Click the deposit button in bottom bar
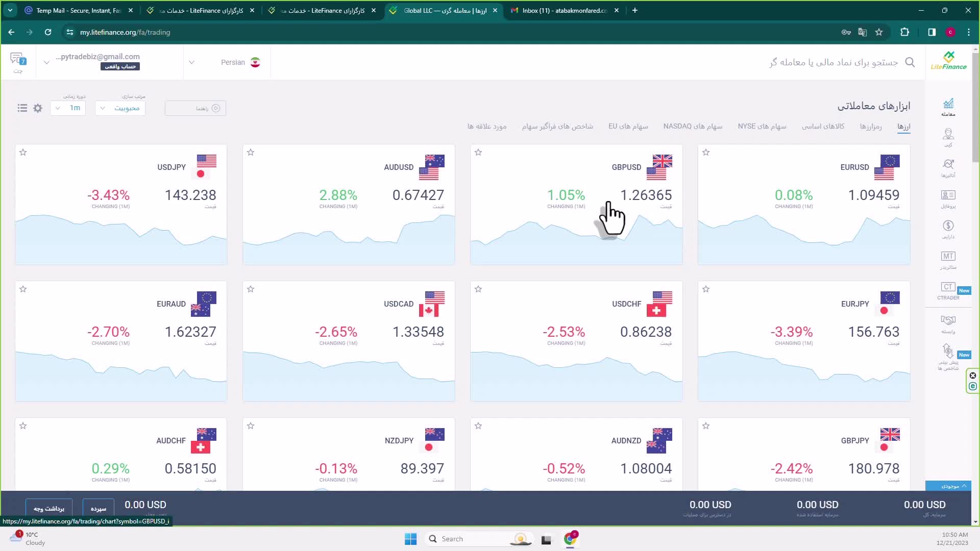Screen dimensions: 980x551 (x=98, y=508)
